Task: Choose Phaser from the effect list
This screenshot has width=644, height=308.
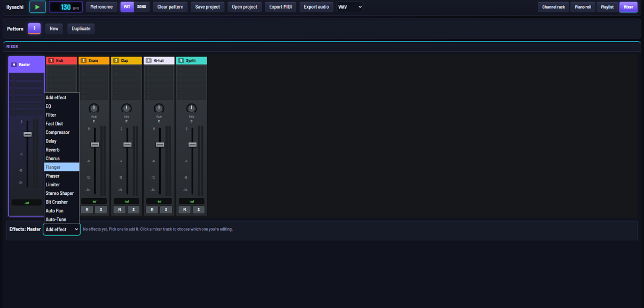Action: pyautogui.click(x=61, y=176)
